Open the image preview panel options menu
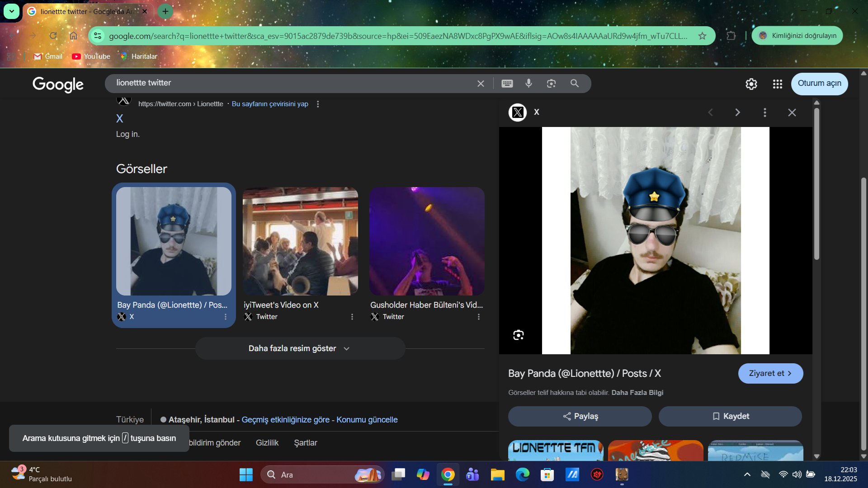The height and width of the screenshot is (488, 868). click(765, 113)
